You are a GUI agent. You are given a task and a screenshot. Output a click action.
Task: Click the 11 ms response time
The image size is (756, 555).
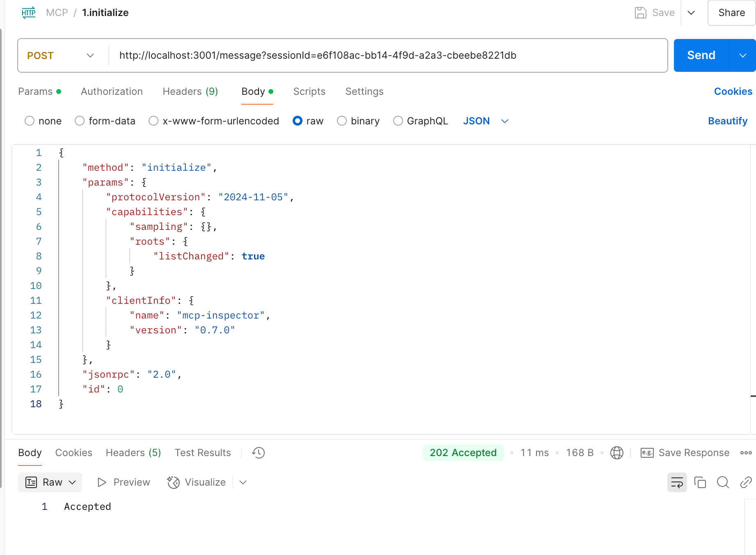535,453
